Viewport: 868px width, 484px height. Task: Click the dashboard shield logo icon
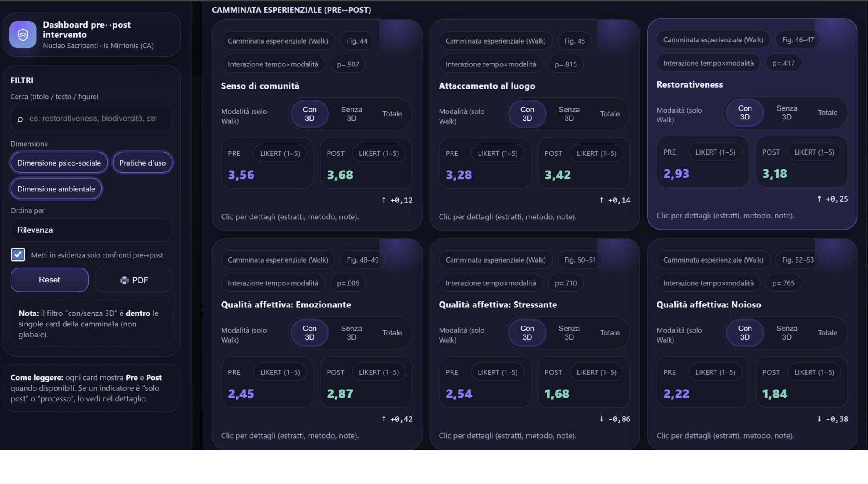(23, 34)
